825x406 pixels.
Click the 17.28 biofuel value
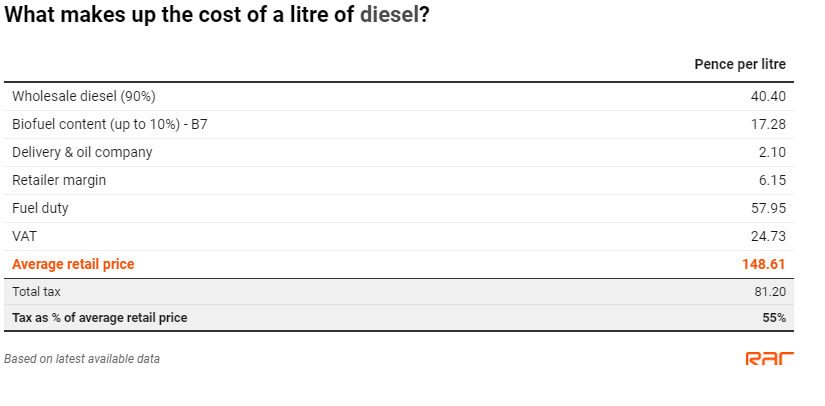[768, 124]
